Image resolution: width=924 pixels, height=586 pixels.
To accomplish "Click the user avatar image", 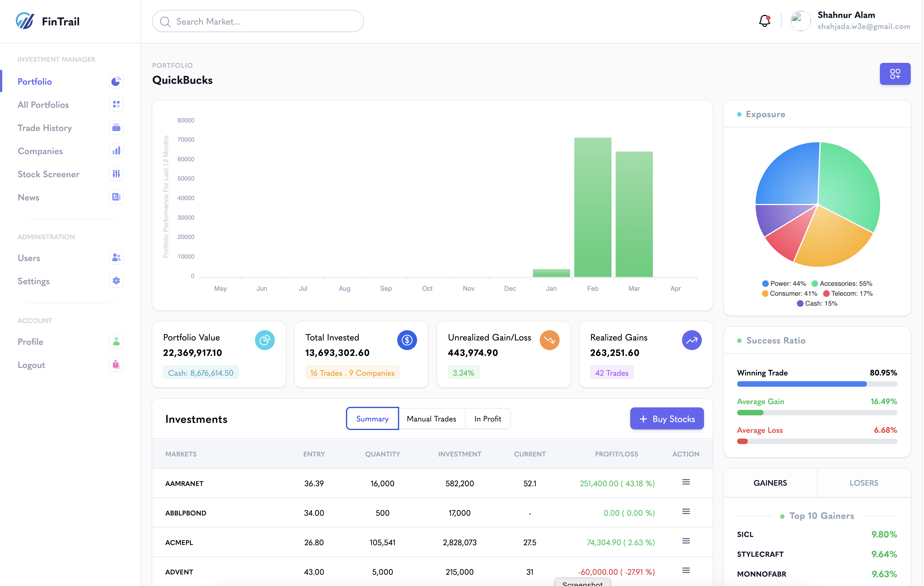I will tap(801, 21).
